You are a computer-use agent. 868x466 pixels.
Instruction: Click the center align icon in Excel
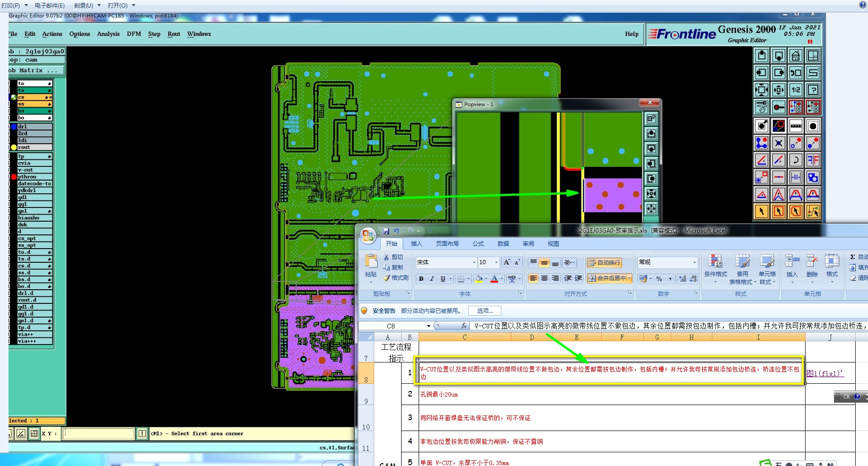tap(544, 278)
